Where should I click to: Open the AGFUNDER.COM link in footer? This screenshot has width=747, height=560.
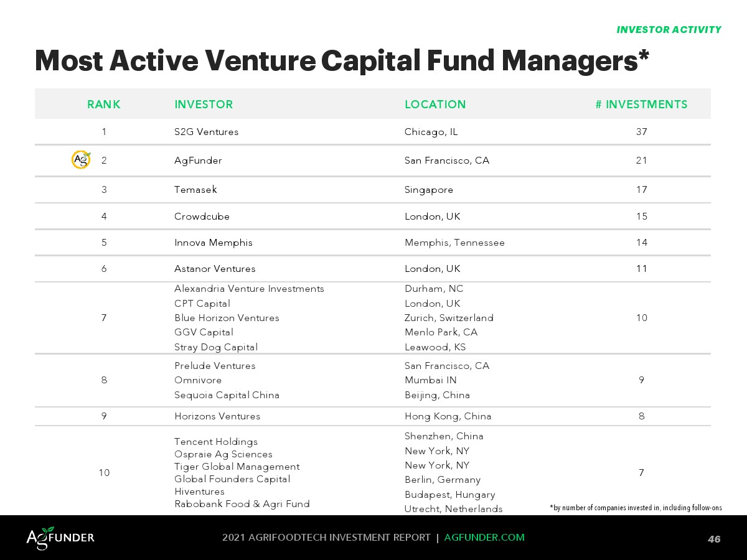point(484,538)
